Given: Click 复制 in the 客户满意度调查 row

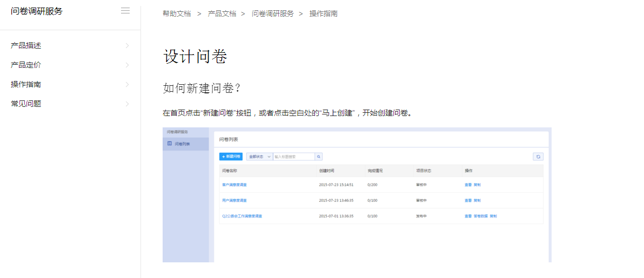Looking at the screenshot, I should coord(477,185).
